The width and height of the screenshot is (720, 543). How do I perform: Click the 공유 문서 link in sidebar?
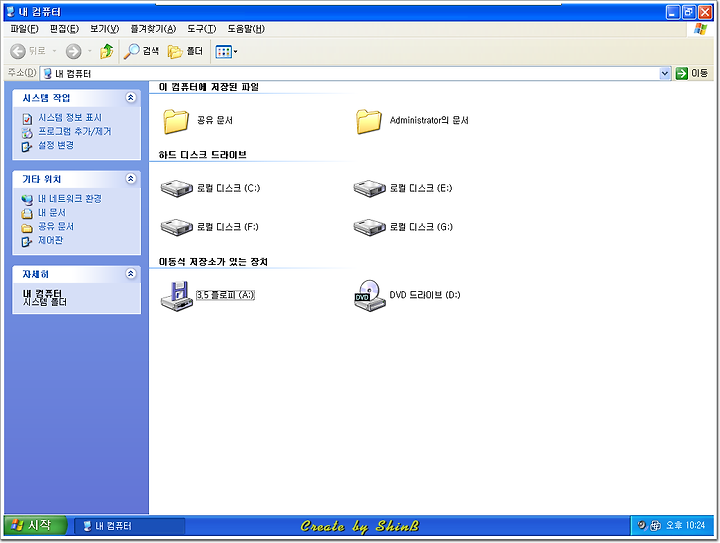(x=56, y=227)
